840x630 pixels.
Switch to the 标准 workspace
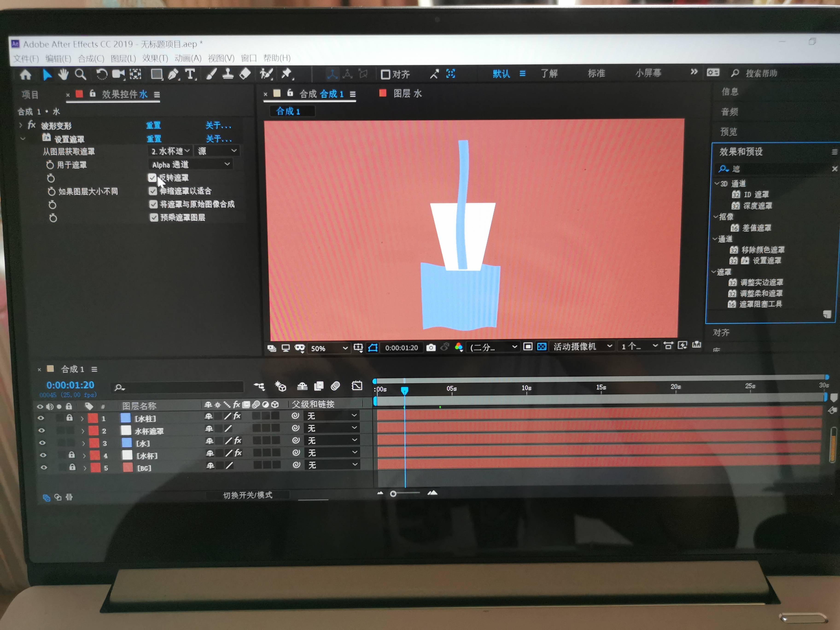pos(596,73)
